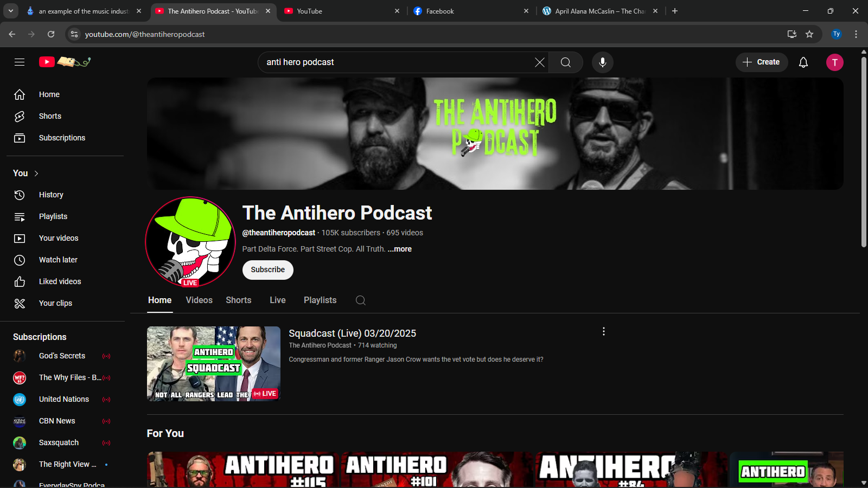Open Liked videos
868x488 pixels.
[x=65, y=281]
